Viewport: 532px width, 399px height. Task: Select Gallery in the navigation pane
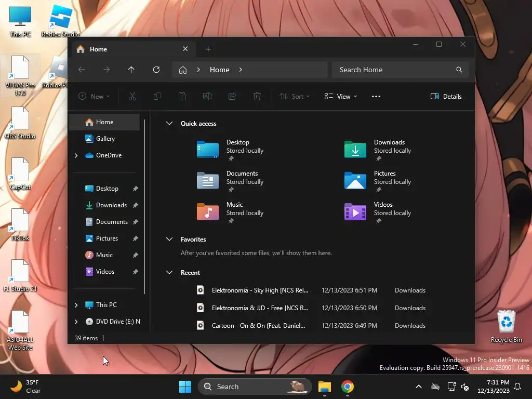(104, 139)
